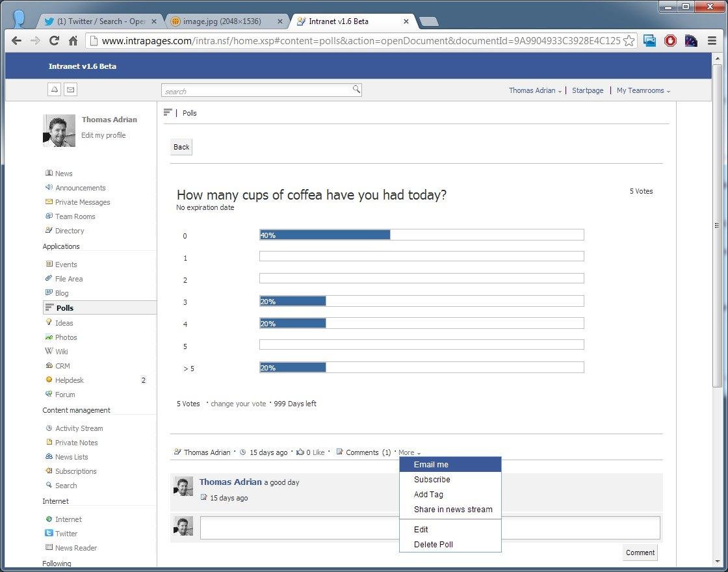728x572 pixels.
Task: Collapse the More actions dropdown
Action: [409, 452]
